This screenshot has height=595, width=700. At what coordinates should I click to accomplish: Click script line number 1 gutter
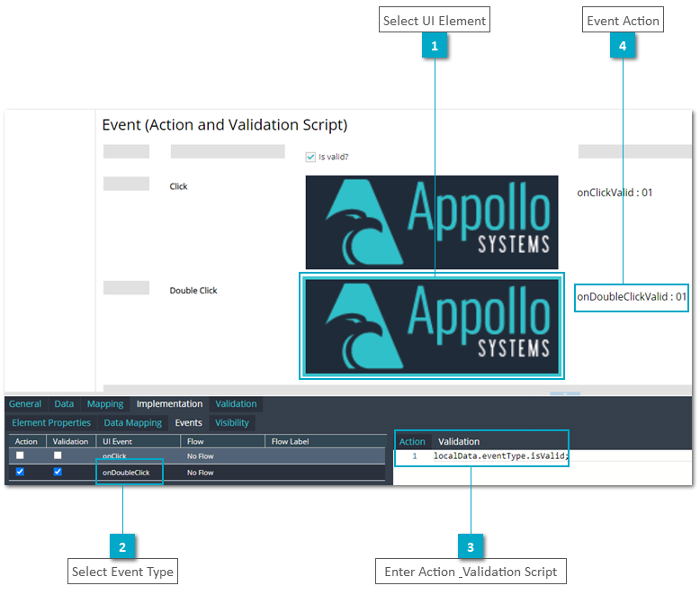pyautogui.click(x=415, y=456)
